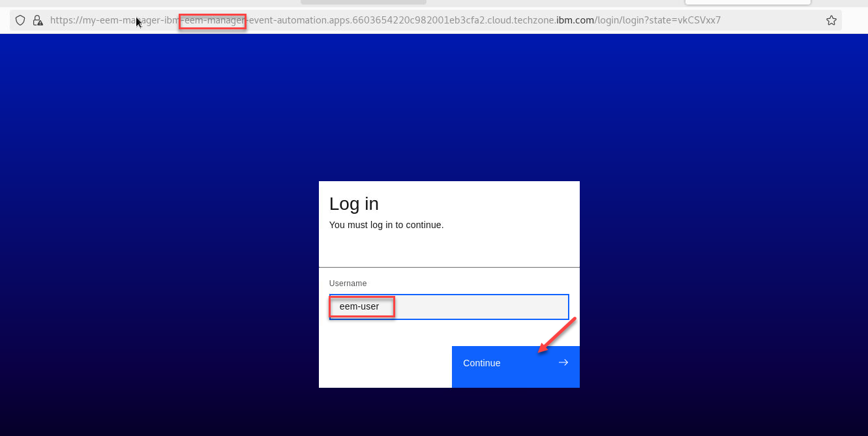Click highlighted "eem-manager" in the URL
This screenshot has height=436, width=868.
[x=214, y=20]
